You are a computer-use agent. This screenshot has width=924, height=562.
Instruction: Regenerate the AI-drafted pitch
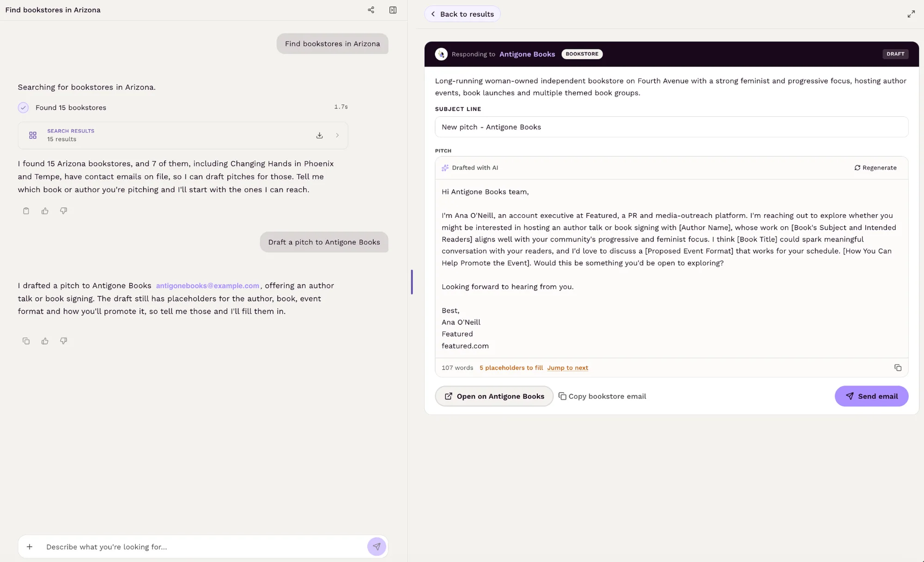click(875, 168)
